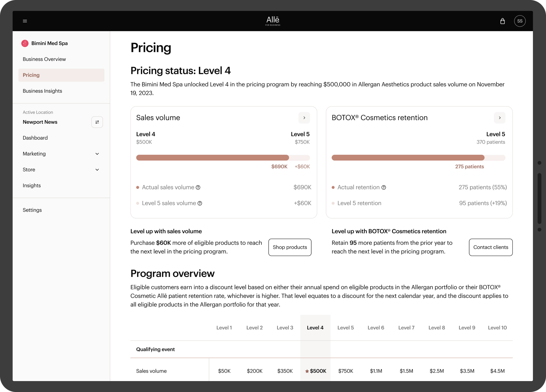Click the switch location arrows icon
This screenshot has width=546, height=392.
[x=97, y=122]
